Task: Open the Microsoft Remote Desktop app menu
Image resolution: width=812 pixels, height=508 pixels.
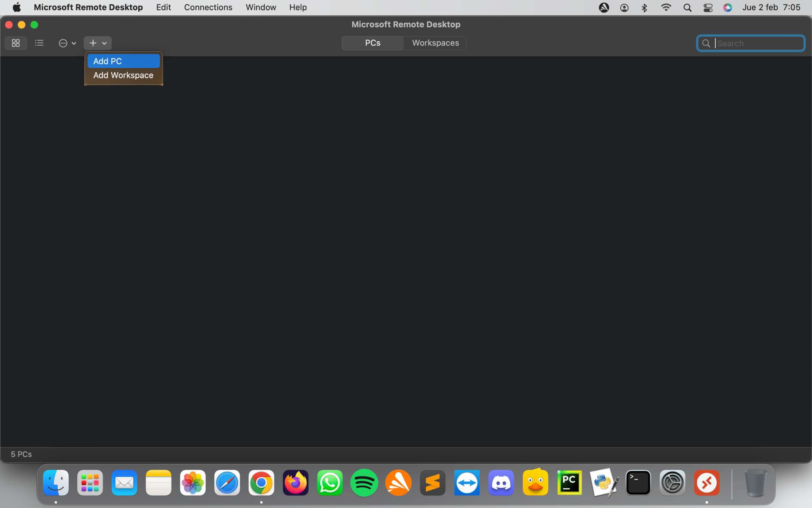Action: 88,7
